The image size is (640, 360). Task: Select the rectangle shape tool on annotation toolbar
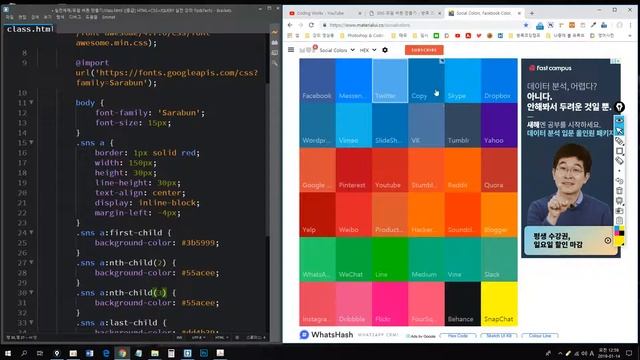coord(620,151)
